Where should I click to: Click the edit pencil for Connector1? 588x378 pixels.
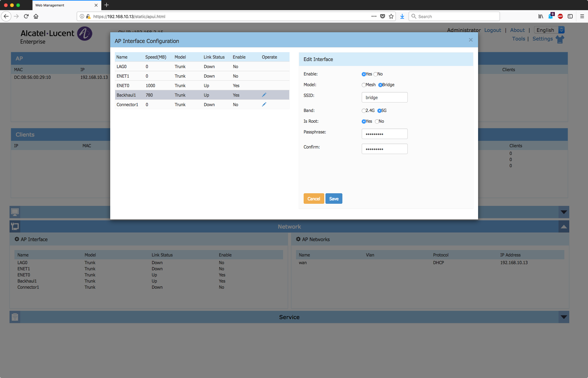[x=264, y=105]
